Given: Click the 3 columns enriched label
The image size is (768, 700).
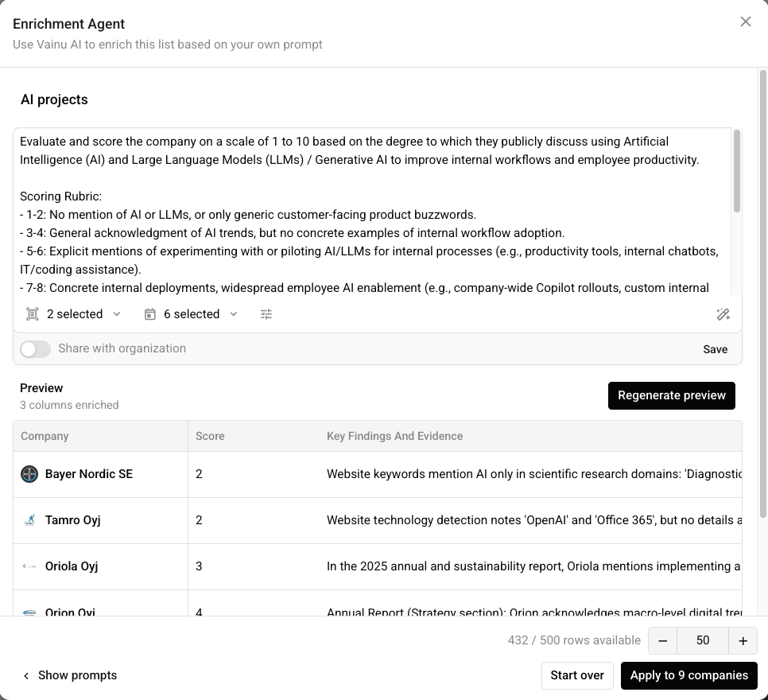Looking at the screenshot, I should coord(69,405).
